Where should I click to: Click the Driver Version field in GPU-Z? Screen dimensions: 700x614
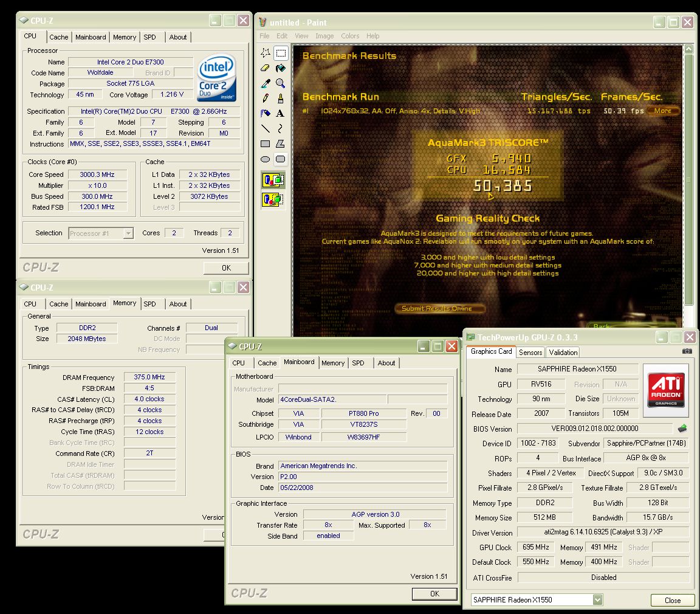coord(603,532)
